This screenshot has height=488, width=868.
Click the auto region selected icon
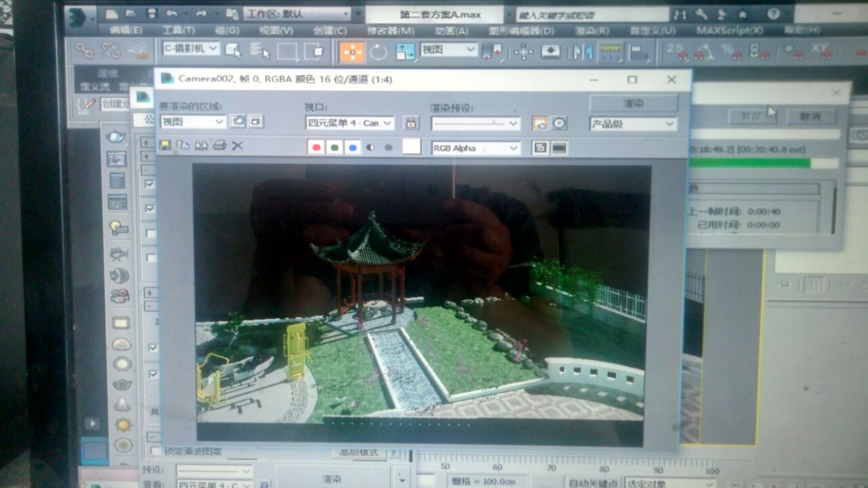256,121
